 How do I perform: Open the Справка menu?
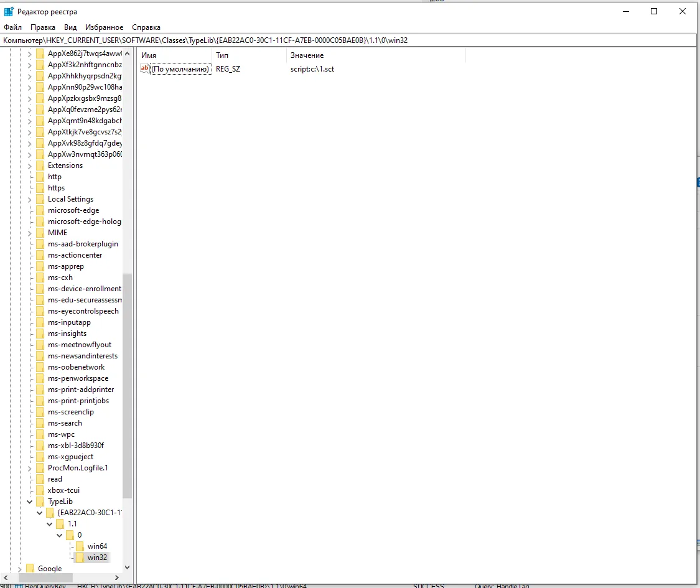coord(146,27)
